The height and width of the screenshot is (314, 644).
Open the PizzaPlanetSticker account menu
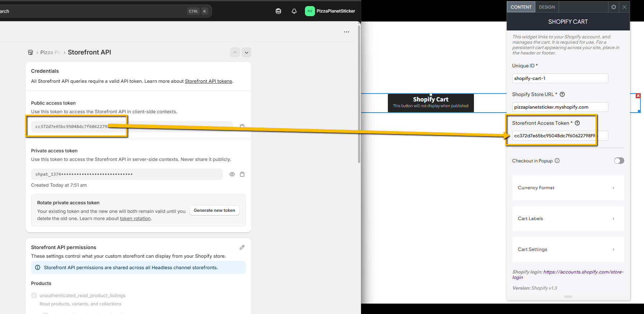pyautogui.click(x=330, y=11)
